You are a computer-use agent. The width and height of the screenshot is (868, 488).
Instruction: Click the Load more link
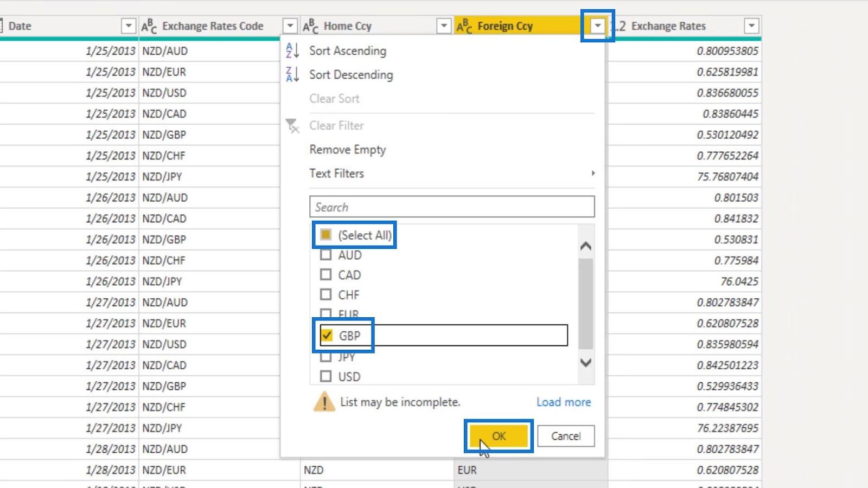564,402
